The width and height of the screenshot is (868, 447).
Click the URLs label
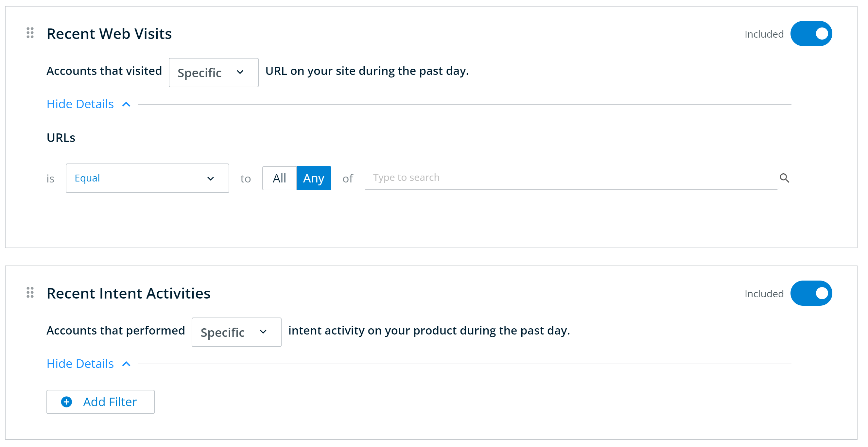61,138
